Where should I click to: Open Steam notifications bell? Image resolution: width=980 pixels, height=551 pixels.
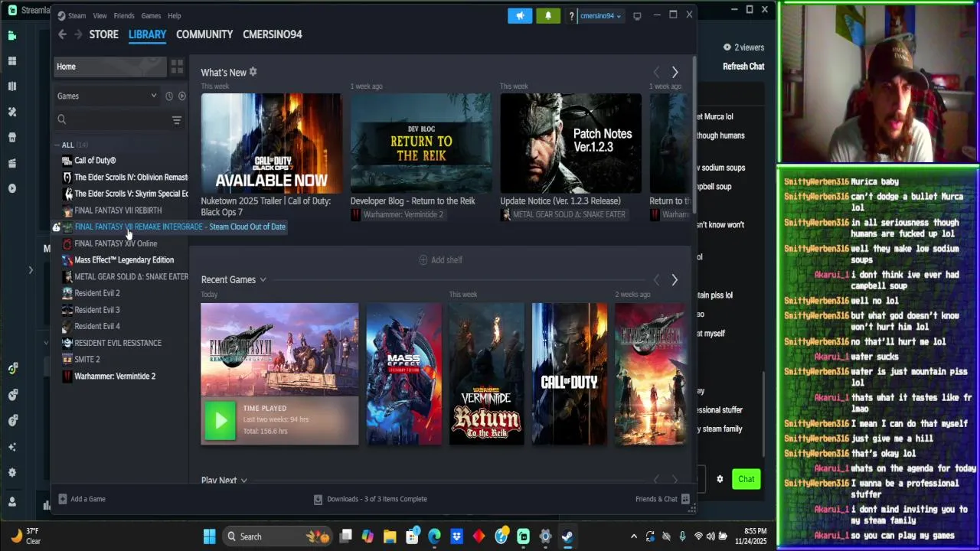pos(547,15)
